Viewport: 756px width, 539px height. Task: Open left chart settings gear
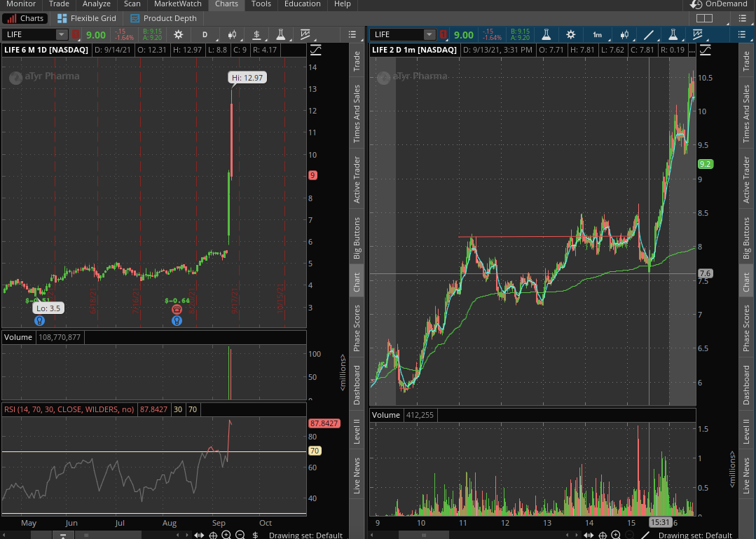179,35
